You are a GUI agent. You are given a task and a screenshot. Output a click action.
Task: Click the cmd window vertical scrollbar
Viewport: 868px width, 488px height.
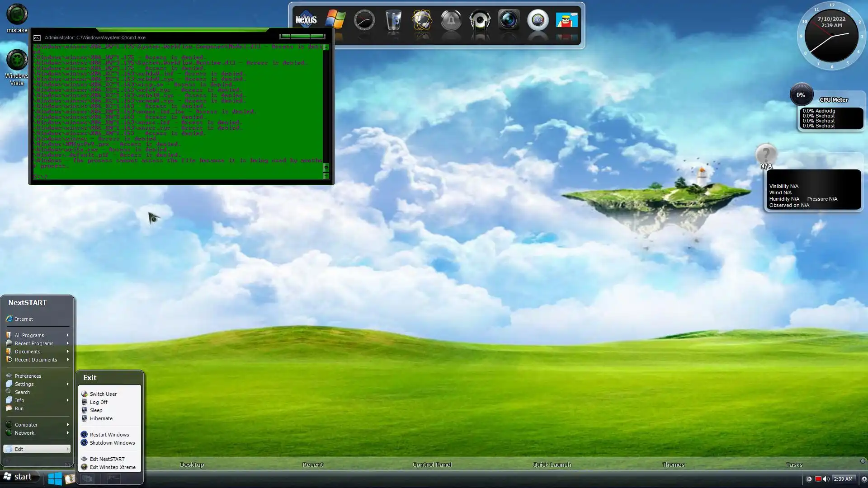pyautogui.click(x=326, y=108)
